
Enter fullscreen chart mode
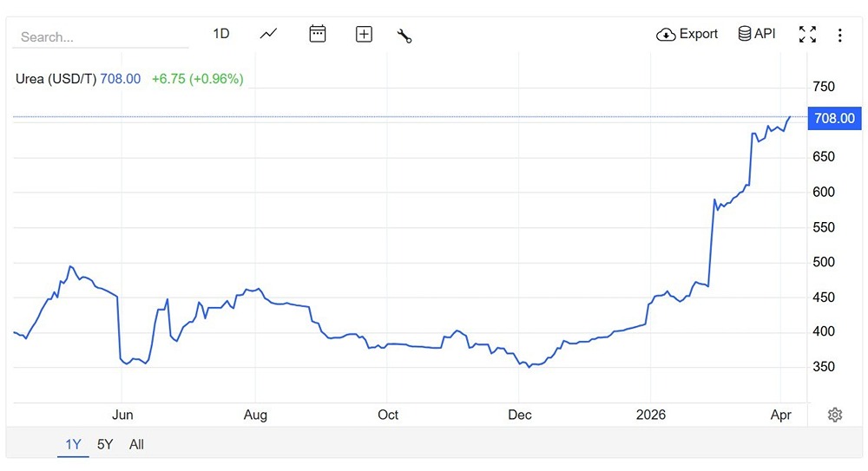click(x=807, y=35)
